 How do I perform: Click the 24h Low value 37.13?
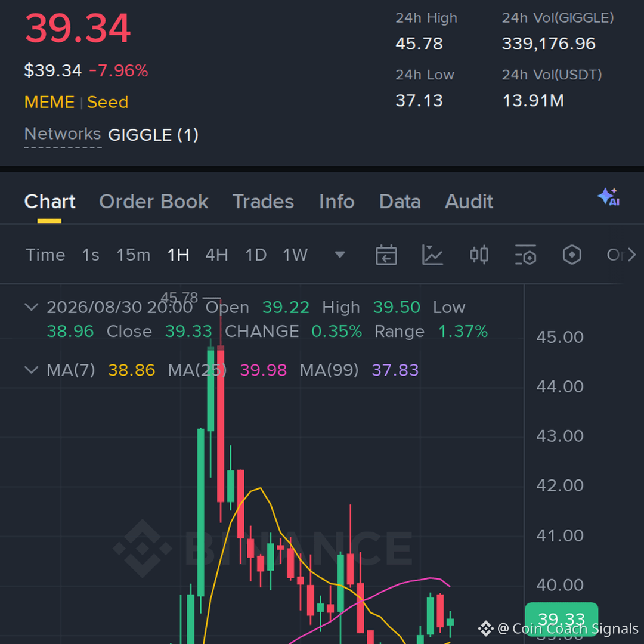(419, 100)
